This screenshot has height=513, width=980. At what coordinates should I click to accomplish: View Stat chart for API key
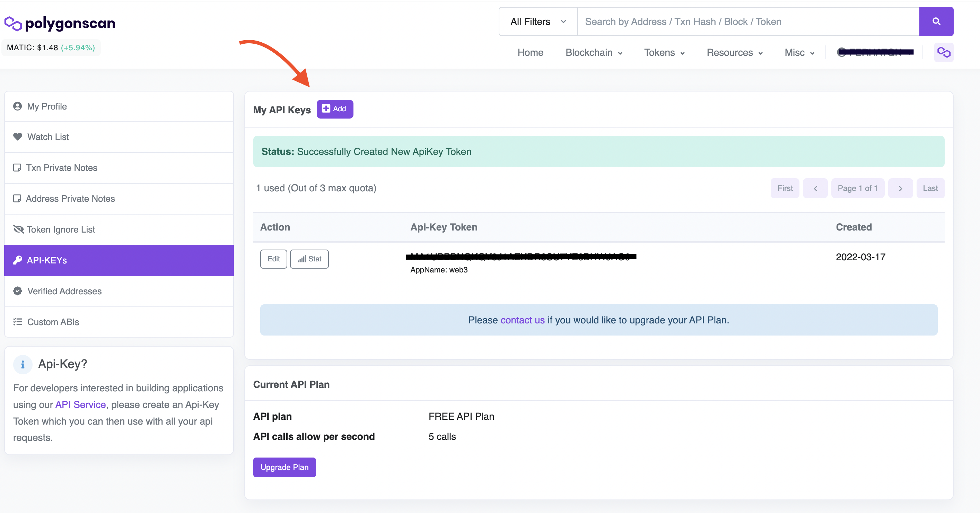309,259
